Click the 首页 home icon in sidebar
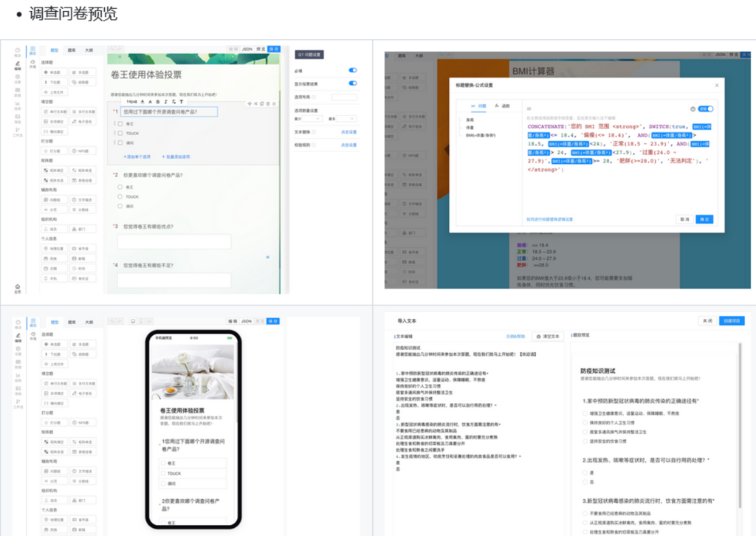The image size is (756, 536). point(17,286)
